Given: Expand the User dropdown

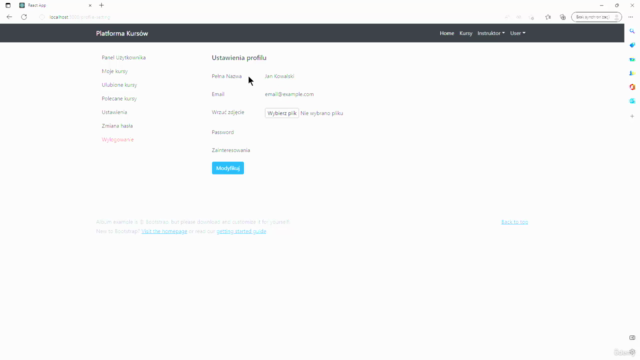Looking at the screenshot, I should pos(518,33).
